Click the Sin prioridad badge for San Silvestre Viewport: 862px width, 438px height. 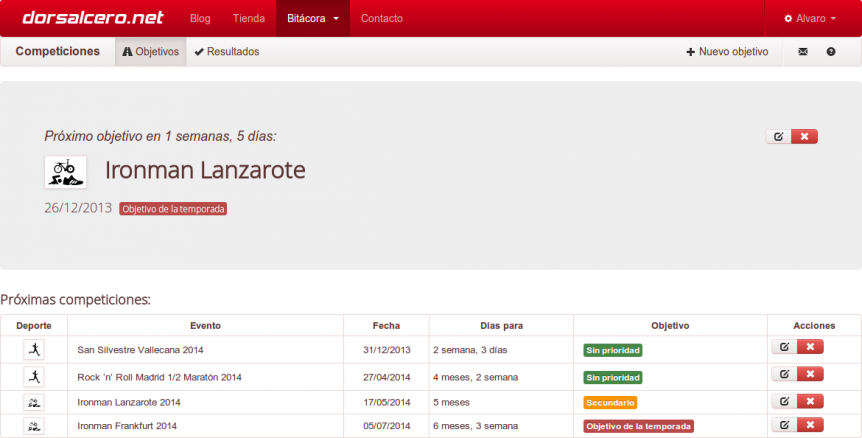(613, 350)
